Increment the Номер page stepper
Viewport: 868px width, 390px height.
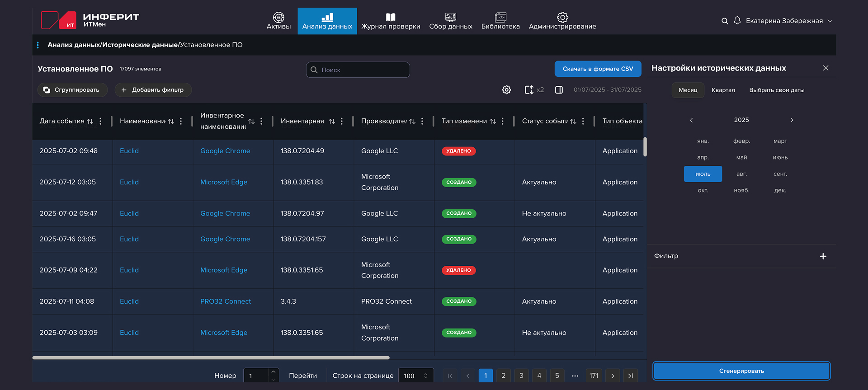[x=274, y=372]
